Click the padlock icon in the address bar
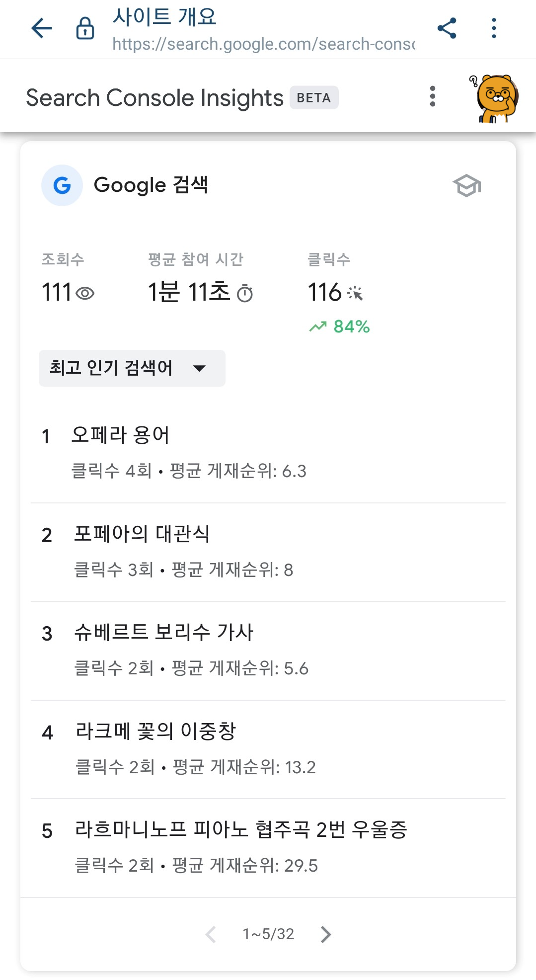Screen dimensions: 536x980 (84, 28)
